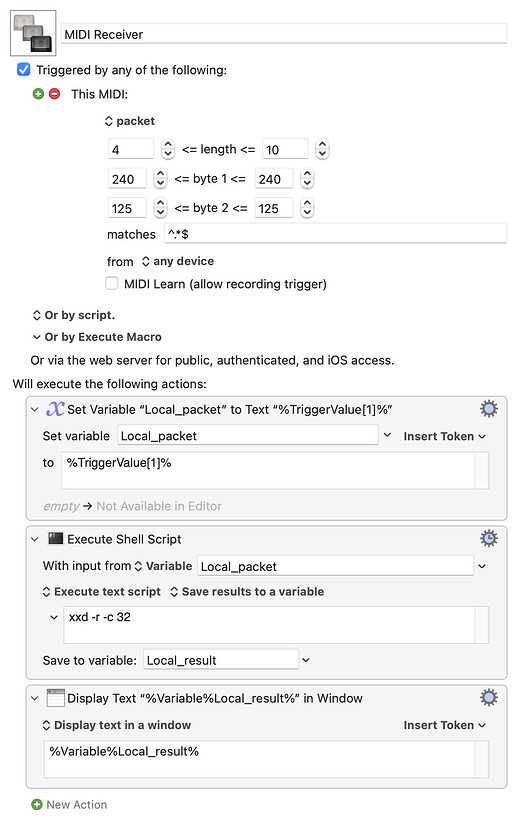
Task: Add a new trigger with green plus icon
Action: click(38, 94)
